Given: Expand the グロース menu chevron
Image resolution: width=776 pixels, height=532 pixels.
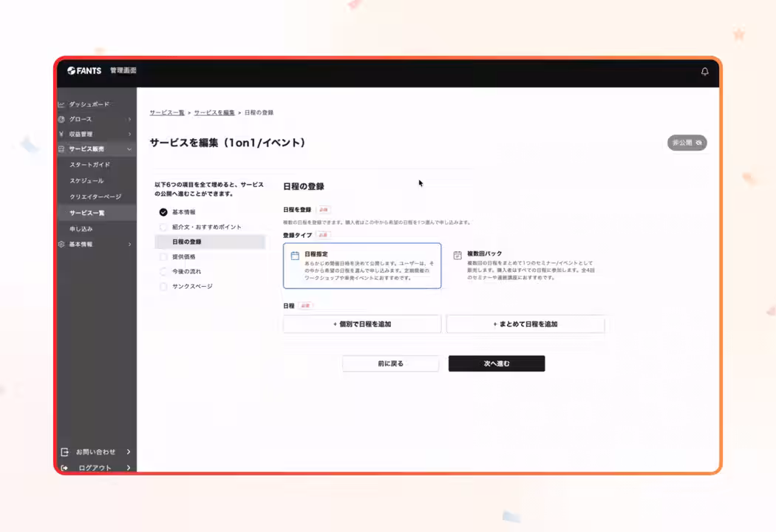Looking at the screenshot, I should pyautogui.click(x=129, y=119).
